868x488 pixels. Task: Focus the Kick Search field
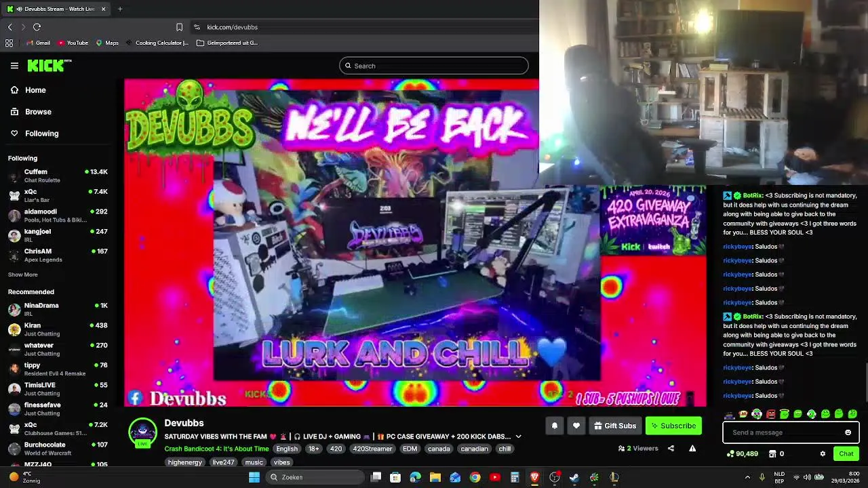coord(434,66)
